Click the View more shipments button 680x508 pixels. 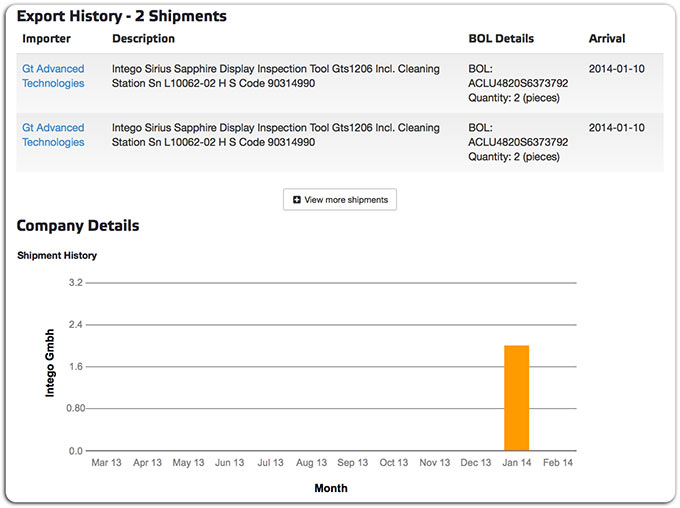click(340, 200)
